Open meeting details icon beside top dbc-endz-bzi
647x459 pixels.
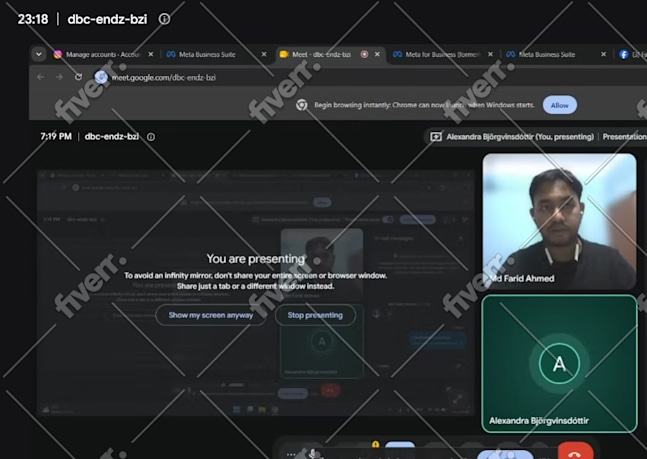coord(164,19)
